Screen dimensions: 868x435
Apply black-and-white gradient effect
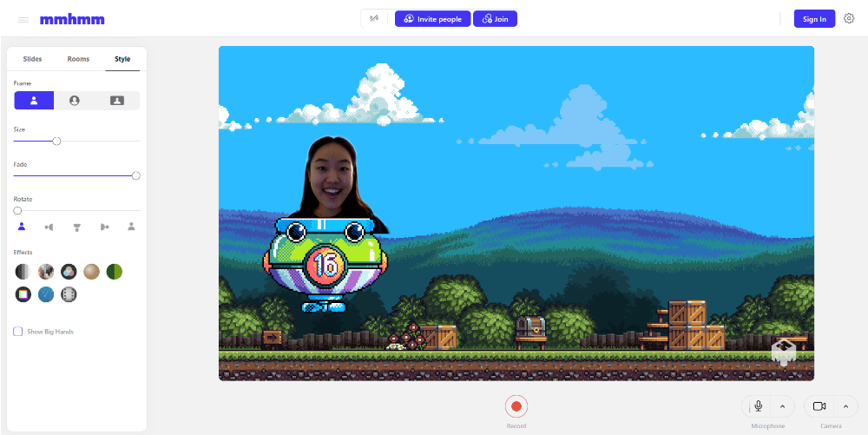coord(23,272)
